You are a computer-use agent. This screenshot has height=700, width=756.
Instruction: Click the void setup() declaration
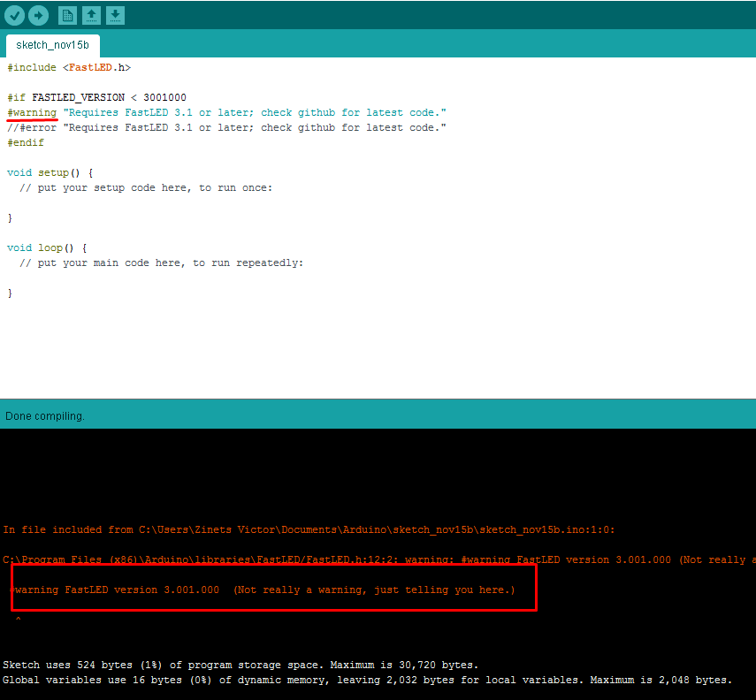click(50, 172)
